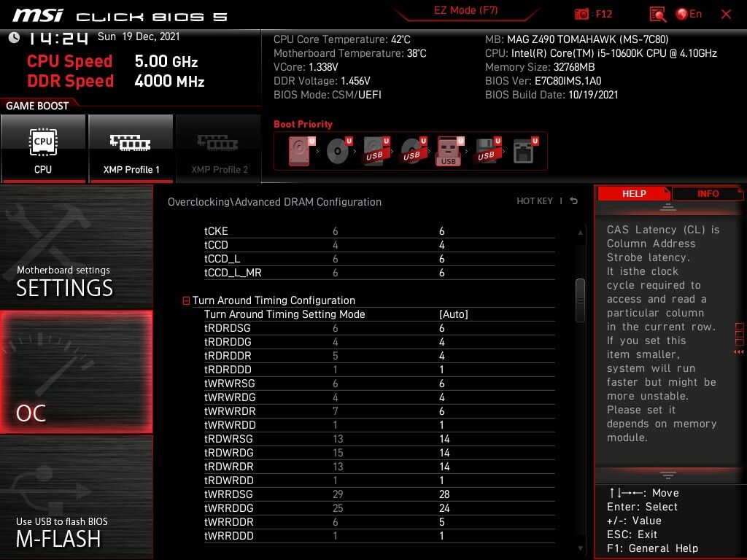Image resolution: width=747 pixels, height=560 pixels.
Task: Open the BIOS search magnifier icon
Action: 657,15
